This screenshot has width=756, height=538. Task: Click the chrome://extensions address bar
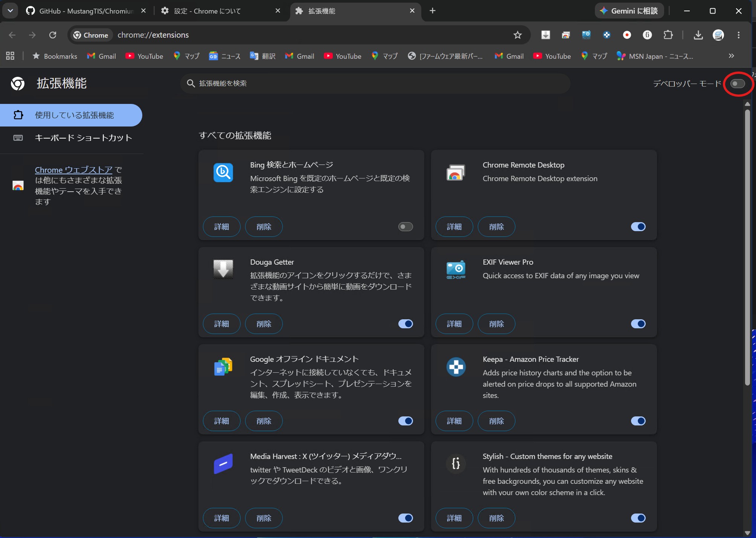click(299, 35)
